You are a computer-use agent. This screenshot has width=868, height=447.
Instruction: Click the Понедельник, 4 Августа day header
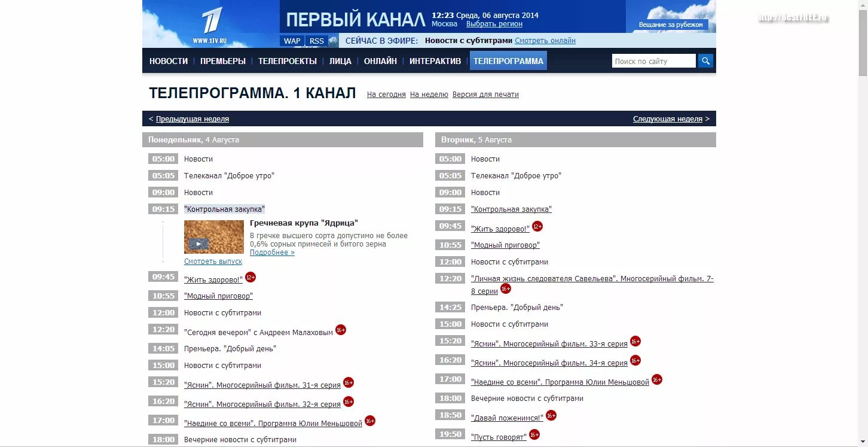[x=283, y=139]
